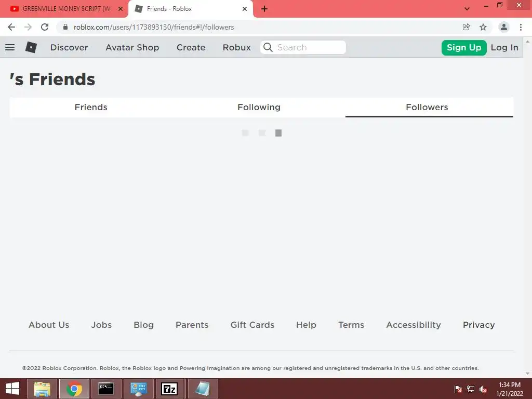Screen dimensions: 532x399
Task: Restore down the Chrome window
Action: click(499, 5)
